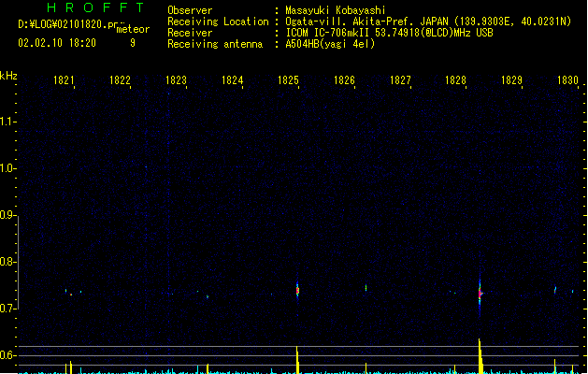Click frequency axis label 0.7

point(7,309)
